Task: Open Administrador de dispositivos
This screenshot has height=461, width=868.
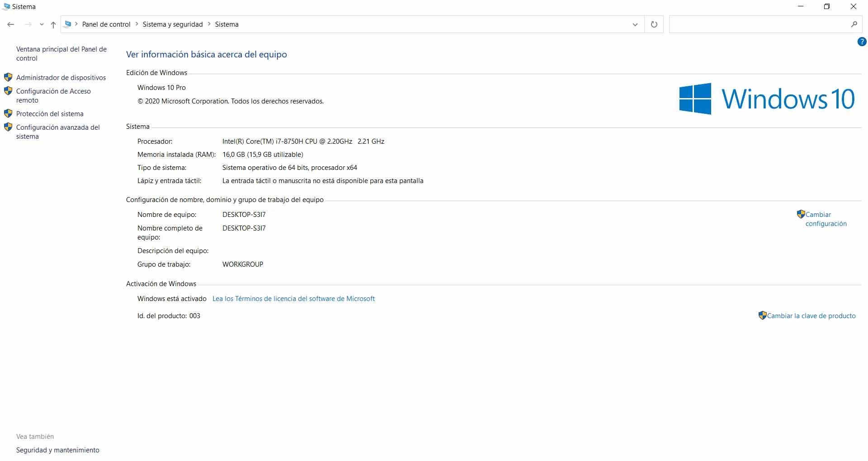Action: coord(61,78)
